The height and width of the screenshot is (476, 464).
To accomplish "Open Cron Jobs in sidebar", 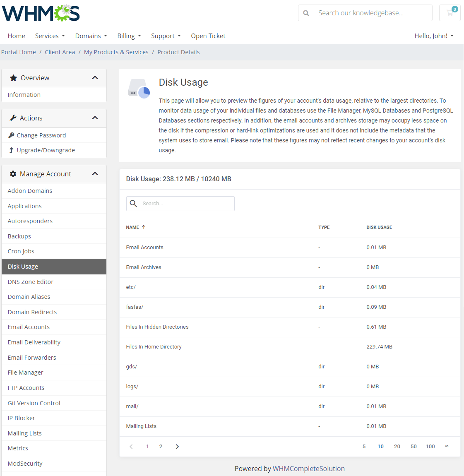I will 54,251.
